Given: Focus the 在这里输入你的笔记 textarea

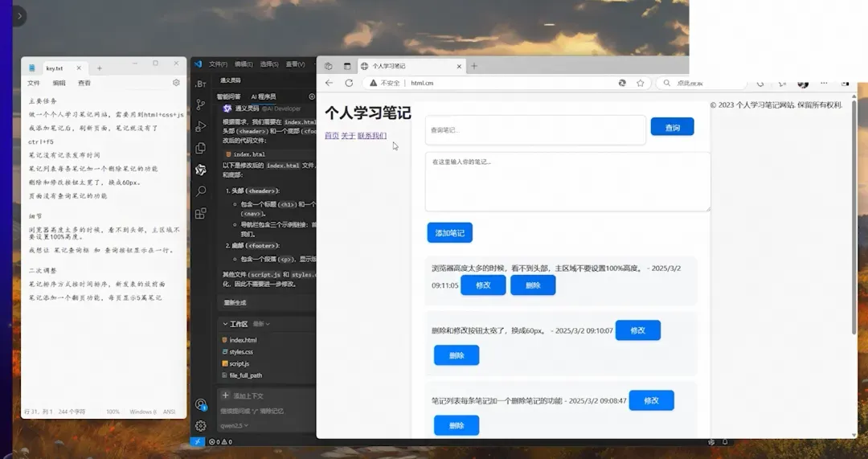Looking at the screenshot, I should pos(567,182).
